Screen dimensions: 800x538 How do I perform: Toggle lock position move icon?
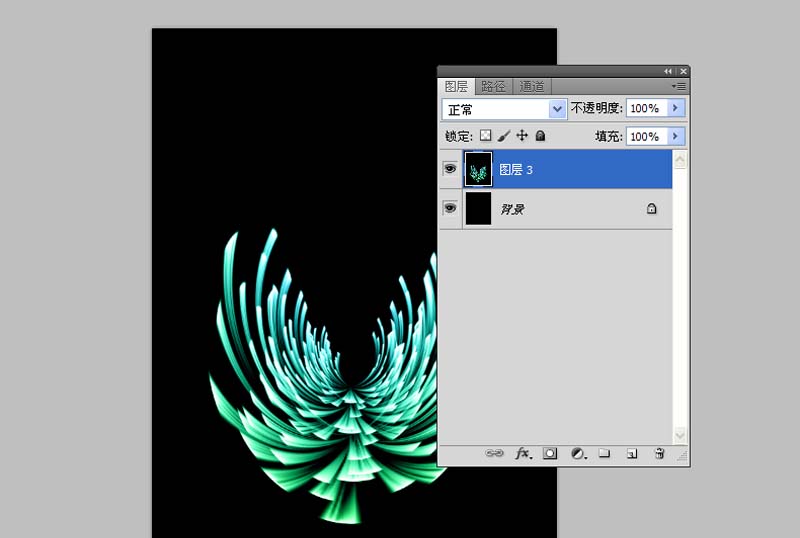(521, 135)
